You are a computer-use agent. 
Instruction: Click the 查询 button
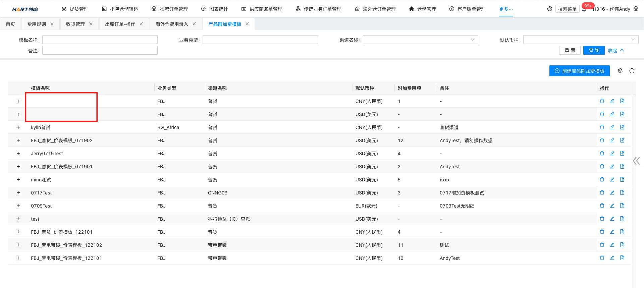click(x=594, y=51)
